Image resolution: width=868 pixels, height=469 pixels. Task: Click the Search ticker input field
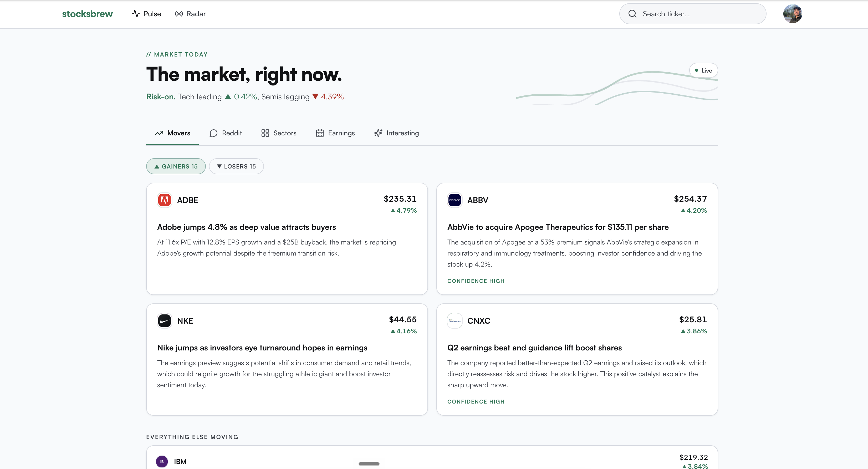point(693,14)
